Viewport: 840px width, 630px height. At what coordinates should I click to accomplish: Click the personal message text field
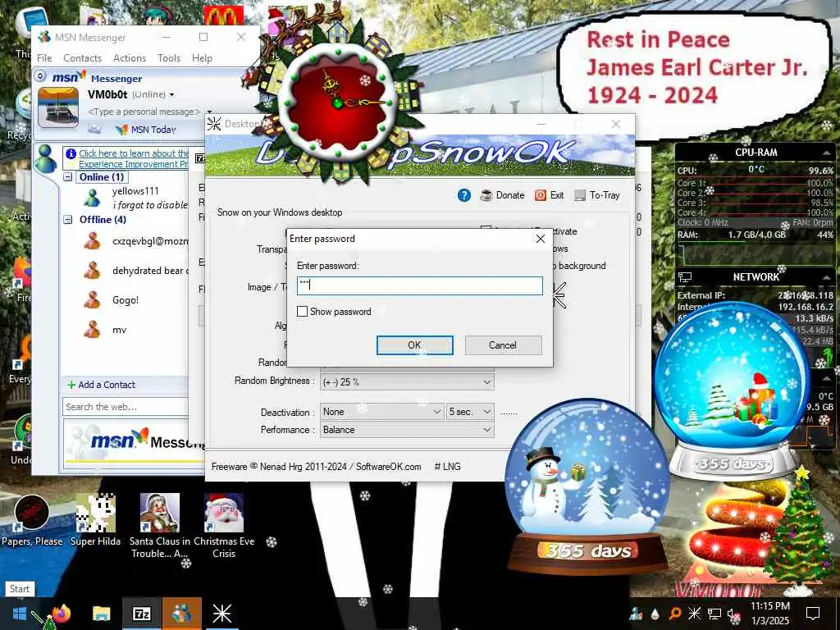(x=144, y=112)
